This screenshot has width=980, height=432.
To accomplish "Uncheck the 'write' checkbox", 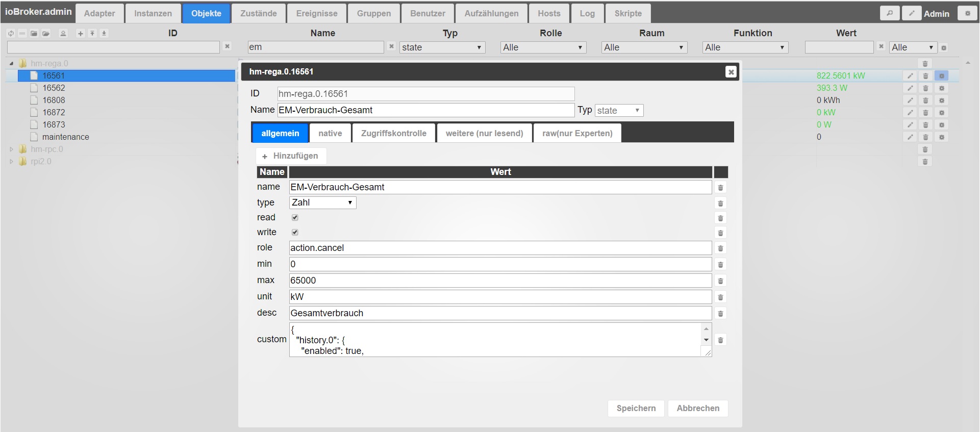I will (x=295, y=232).
